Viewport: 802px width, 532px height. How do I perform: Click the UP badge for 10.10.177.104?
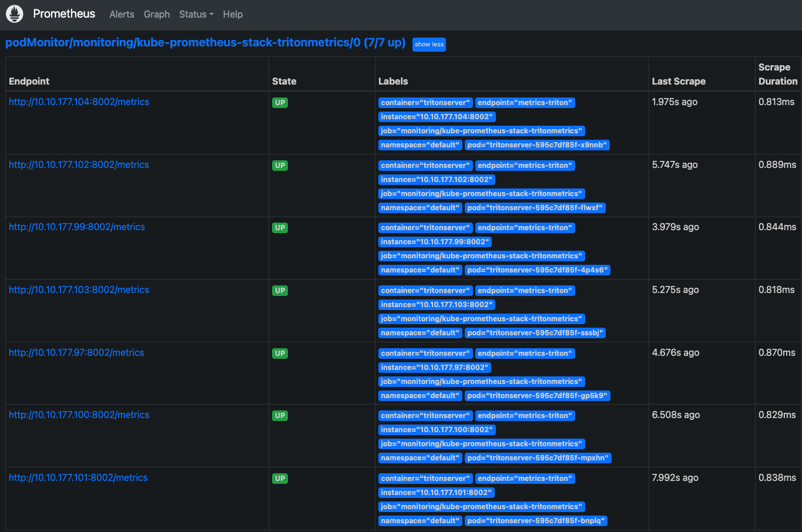pos(280,103)
